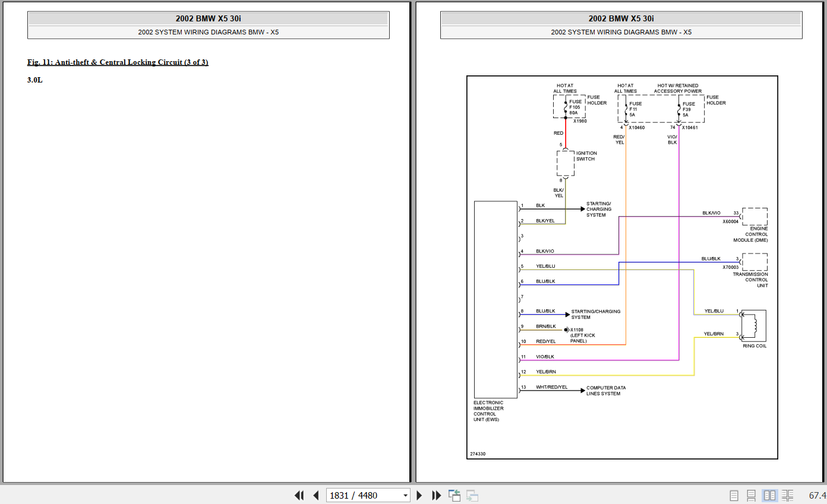Go back to the previous view
Image resolution: width=827 pixels, height=504 pixels.
(x=454, y=495)
